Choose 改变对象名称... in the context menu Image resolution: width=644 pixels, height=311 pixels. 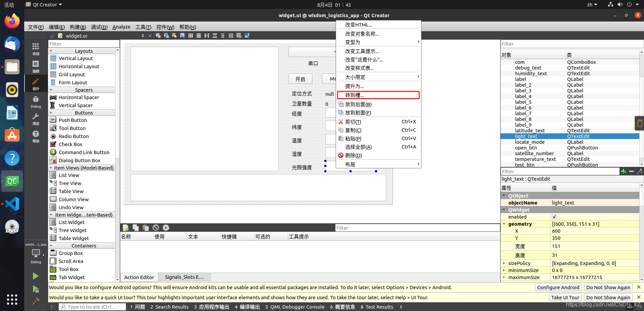378,34
